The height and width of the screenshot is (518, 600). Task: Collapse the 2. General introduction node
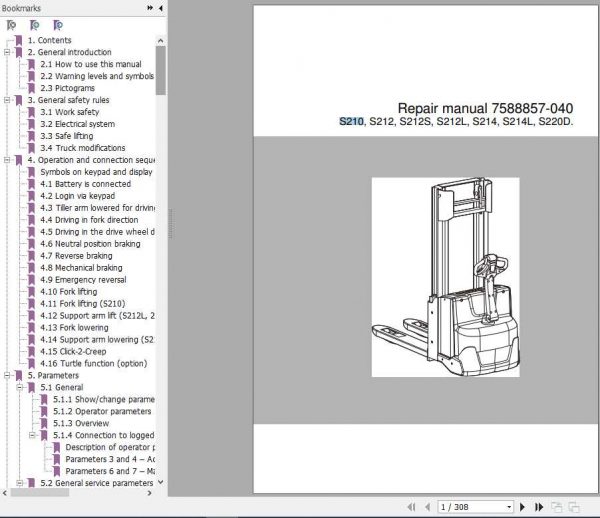[x=7, y=52]
